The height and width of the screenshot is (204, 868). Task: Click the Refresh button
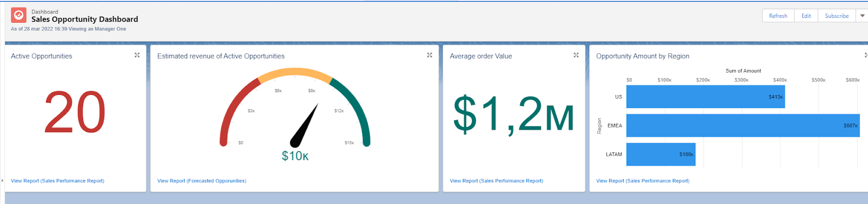[x=778, y=16]
